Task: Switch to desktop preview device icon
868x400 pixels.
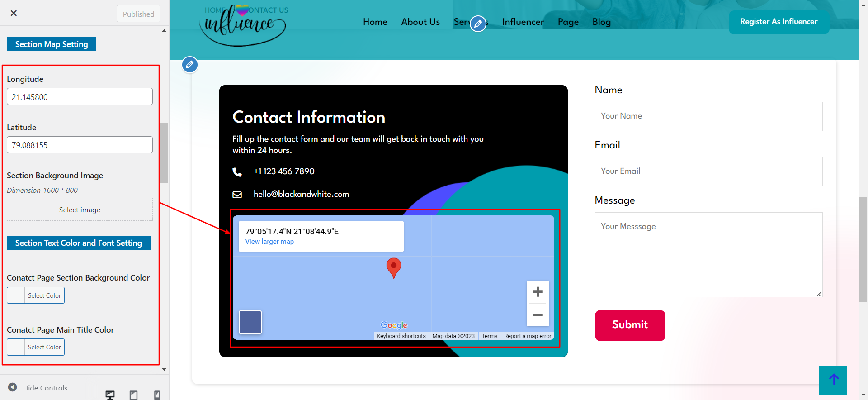Action: point(110,395)
